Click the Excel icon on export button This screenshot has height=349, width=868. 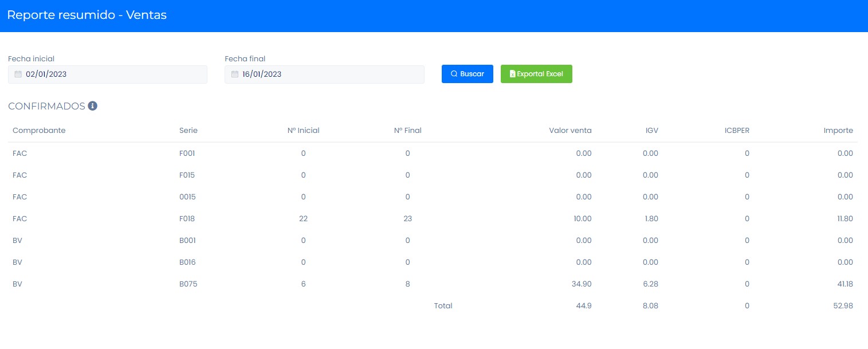coord(512,74)
